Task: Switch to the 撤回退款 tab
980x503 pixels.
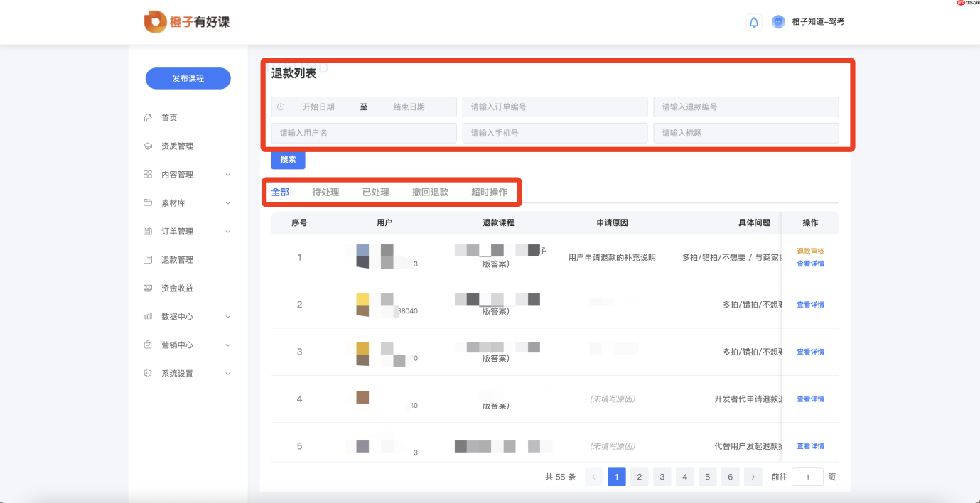Action: (430, 192)
